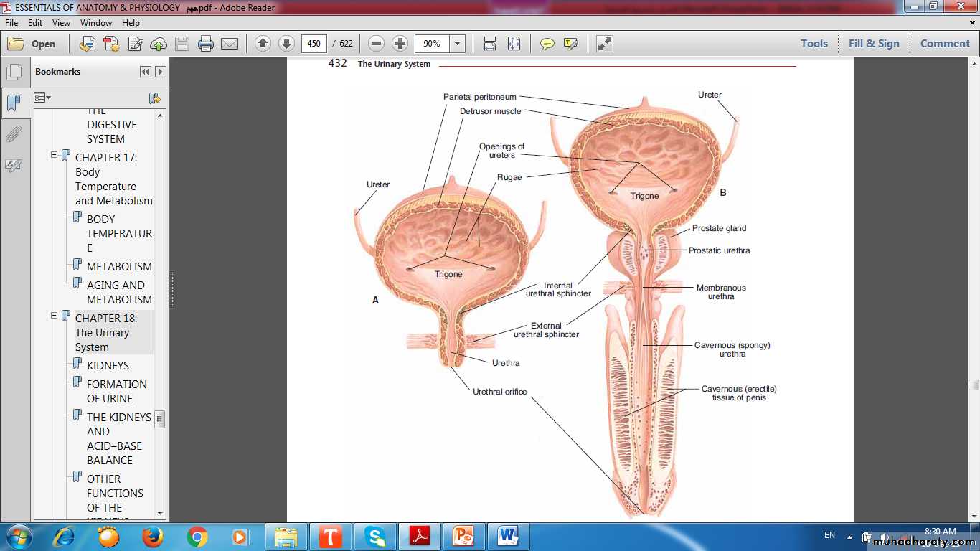This screenshot has width=980, height=551.
Task: Open the Fill & Sign pane
Action: [x=873, y=44]
